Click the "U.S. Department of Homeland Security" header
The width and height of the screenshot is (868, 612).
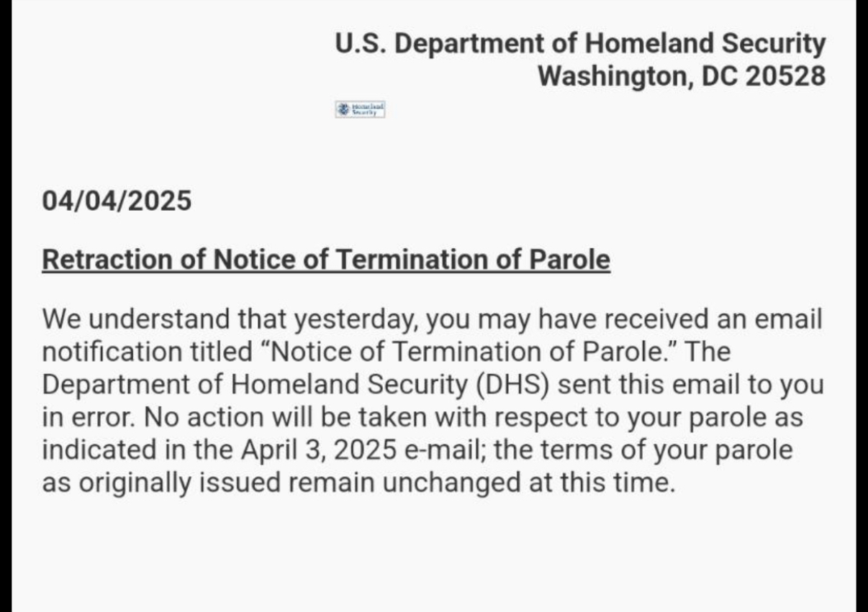pyautogui.click(x=580, y=44)
